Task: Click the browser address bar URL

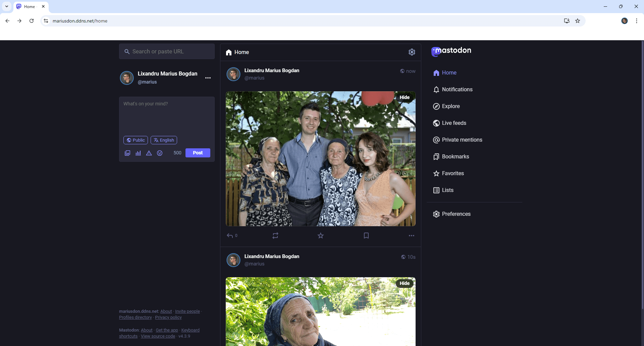Action: click(x=80, y=21)
